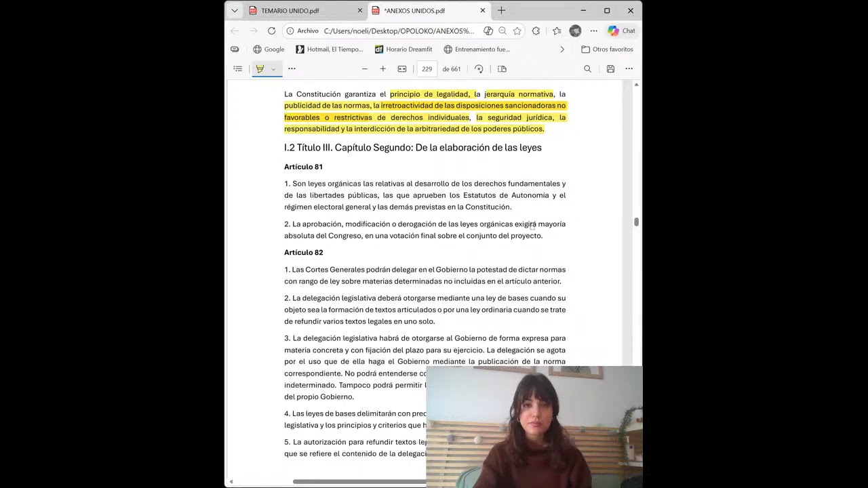Click highlighted text 'principio de legalidad'
This screenshot has height=488, width=868.
tap(429, 94)
